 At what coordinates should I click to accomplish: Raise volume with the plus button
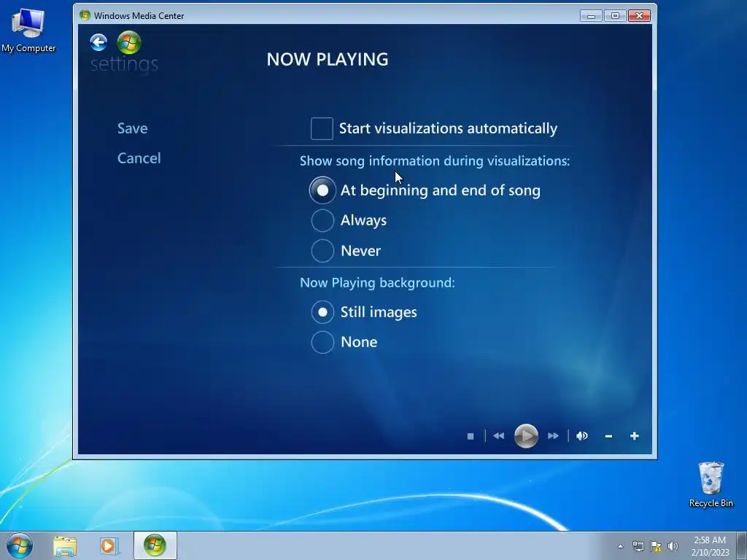[x=634, y=436]
